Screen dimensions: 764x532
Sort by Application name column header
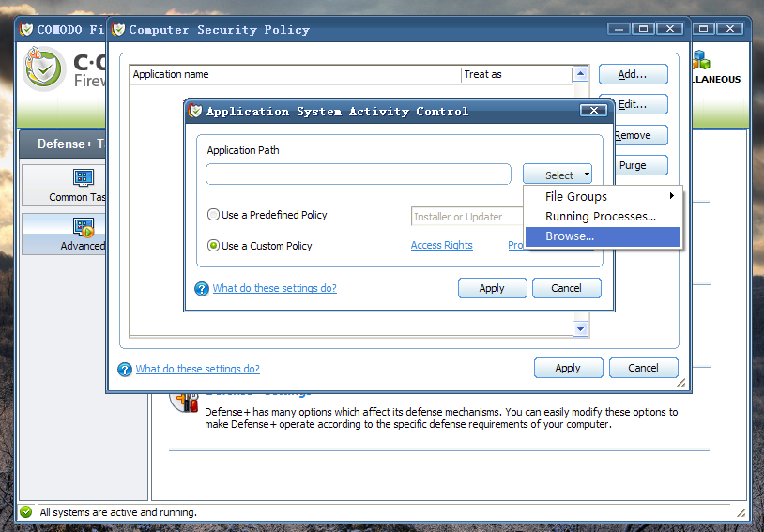296,74
